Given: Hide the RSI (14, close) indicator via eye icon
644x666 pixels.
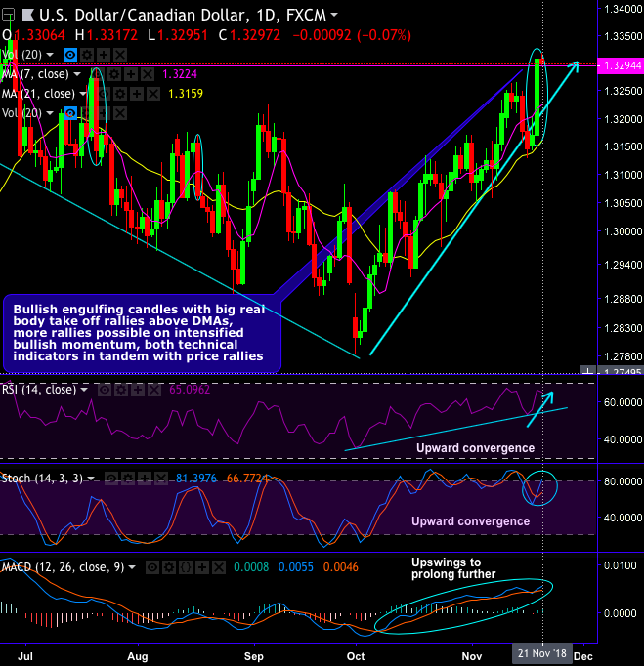Looking at the screenshot, I should click(x=105, y=390).
